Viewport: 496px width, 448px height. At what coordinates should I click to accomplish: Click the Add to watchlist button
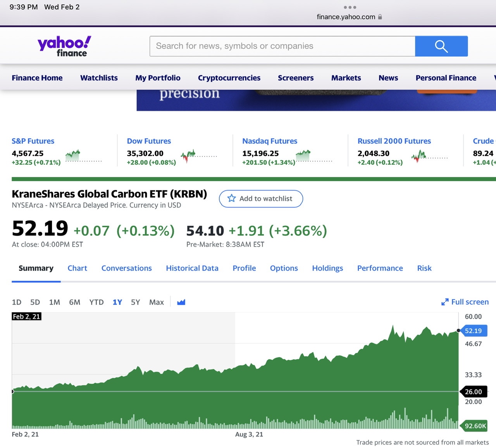261,199
